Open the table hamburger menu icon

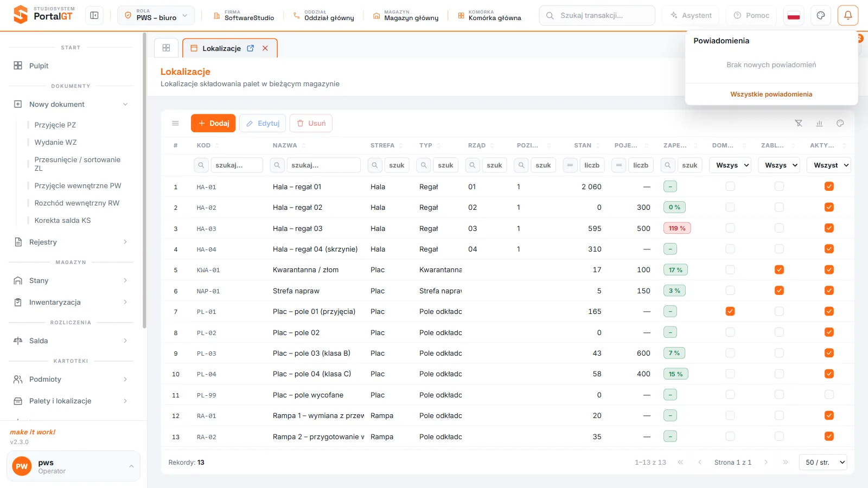(x=175, y=123)
